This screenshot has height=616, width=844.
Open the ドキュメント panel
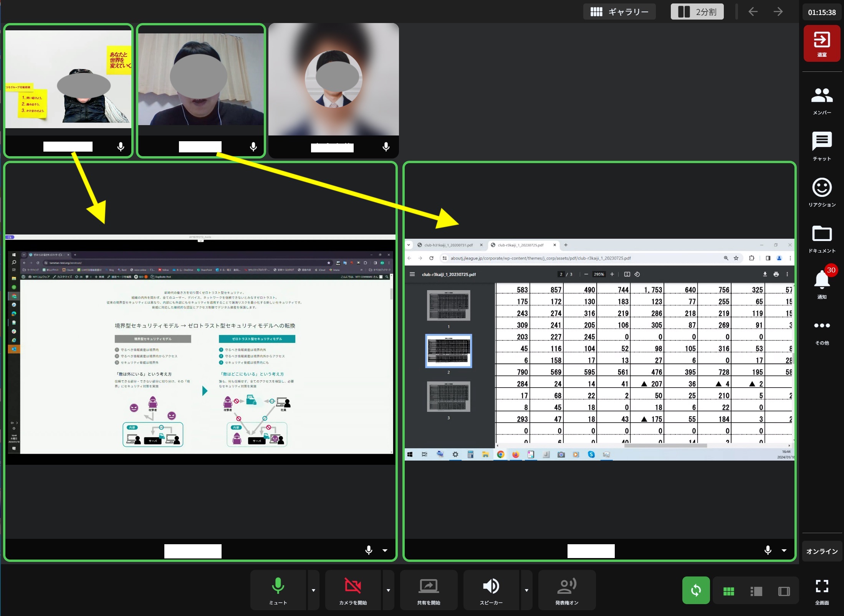pos(822,239)
